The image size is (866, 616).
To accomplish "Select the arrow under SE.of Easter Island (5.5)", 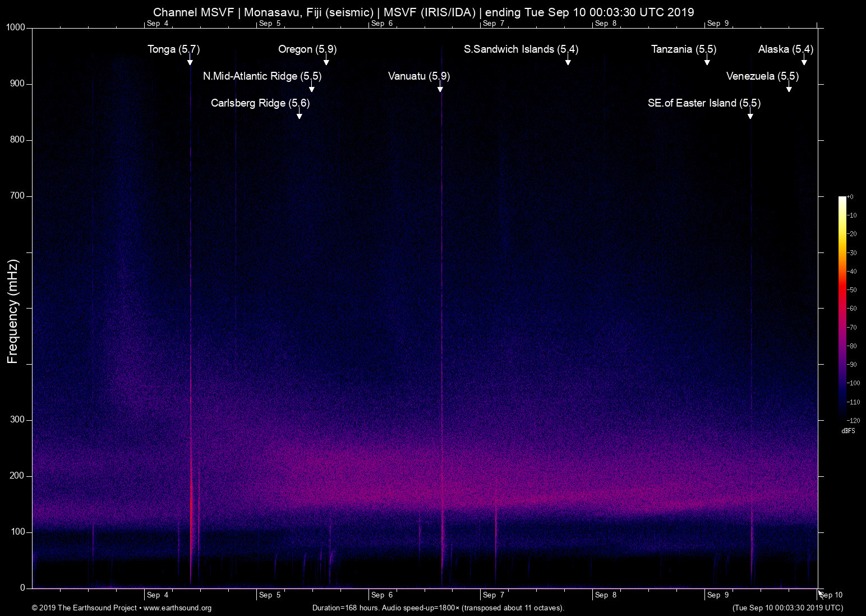I will (x=750, y=114).
